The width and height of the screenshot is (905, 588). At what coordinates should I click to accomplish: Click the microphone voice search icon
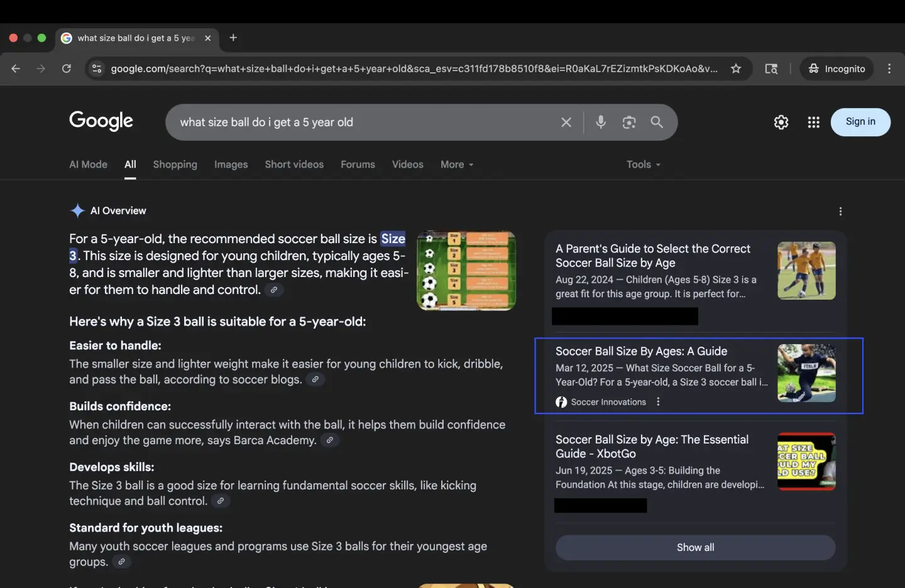[600, 122]
